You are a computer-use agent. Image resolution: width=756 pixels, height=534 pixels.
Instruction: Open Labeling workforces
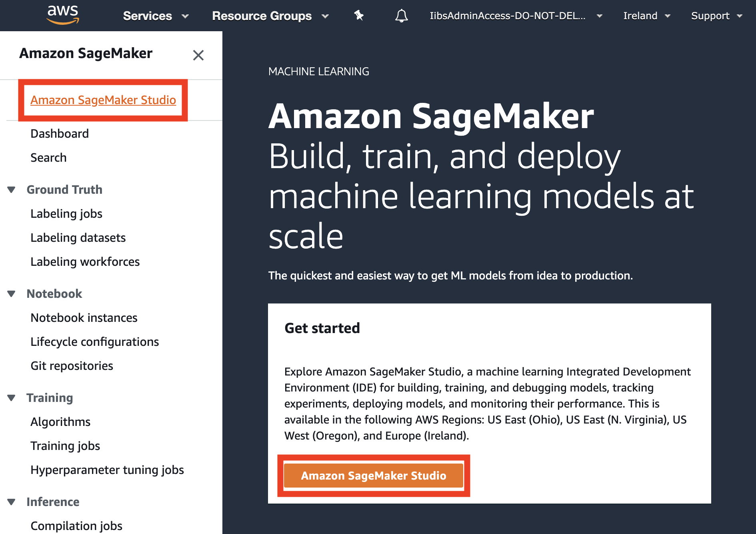tap(85, 262)
